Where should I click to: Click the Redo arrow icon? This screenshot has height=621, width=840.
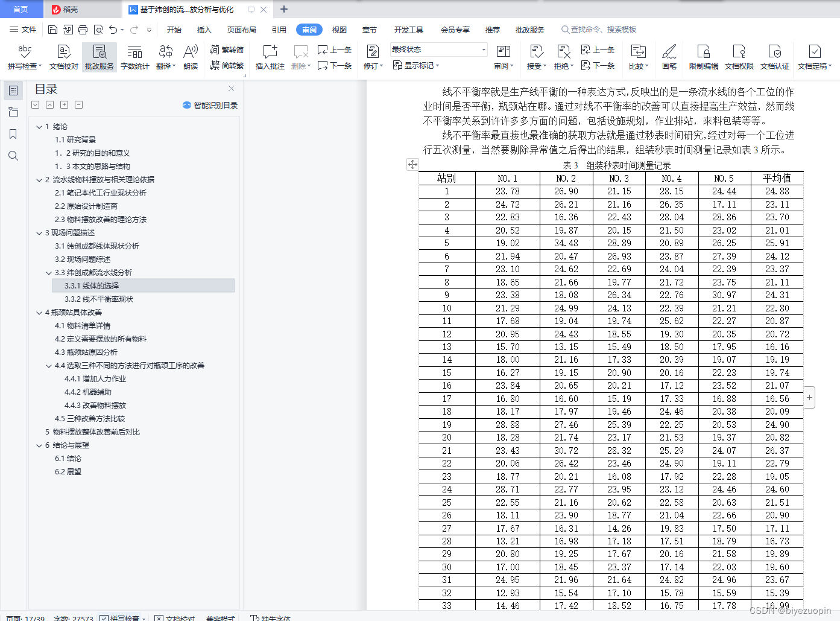[134, 30]
